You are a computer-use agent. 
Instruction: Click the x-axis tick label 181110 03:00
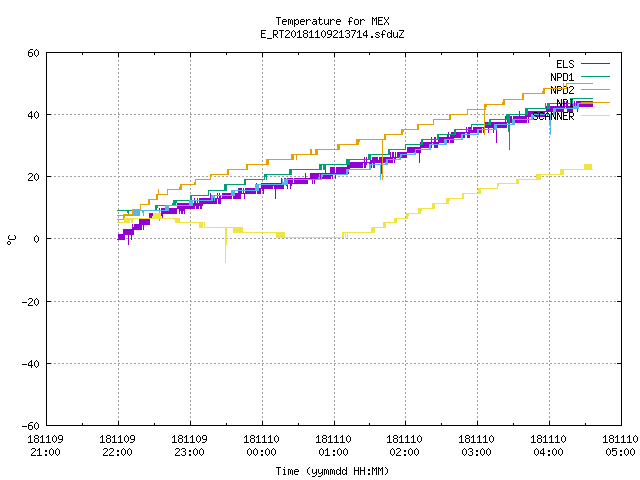(x=476, y=446)
